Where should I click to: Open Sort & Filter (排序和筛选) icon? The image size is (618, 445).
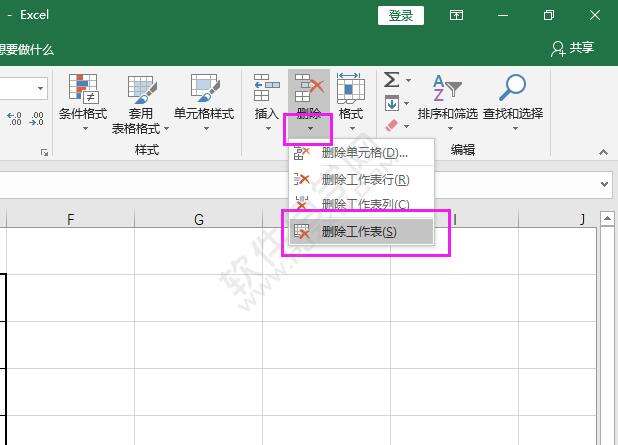coord(447,88)
